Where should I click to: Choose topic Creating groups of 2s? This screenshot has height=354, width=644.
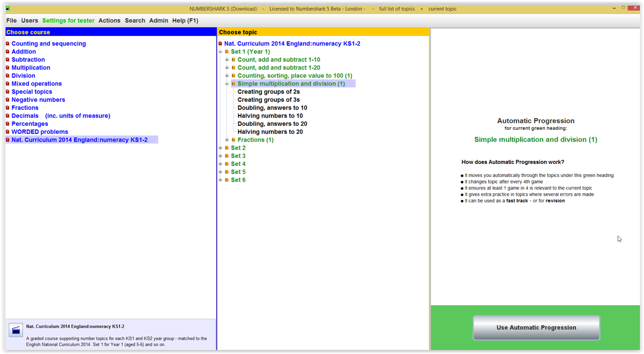click(x=268, y=92)
